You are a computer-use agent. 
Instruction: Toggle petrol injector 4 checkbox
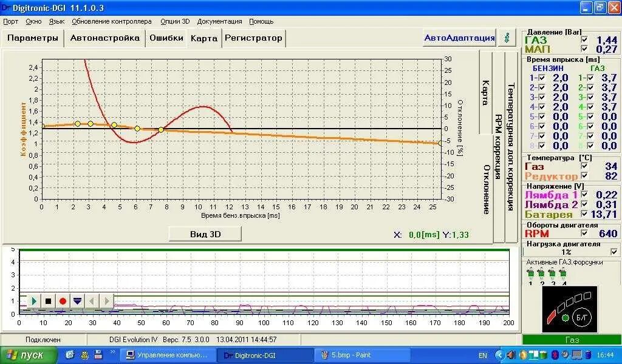tap(542, 107)
